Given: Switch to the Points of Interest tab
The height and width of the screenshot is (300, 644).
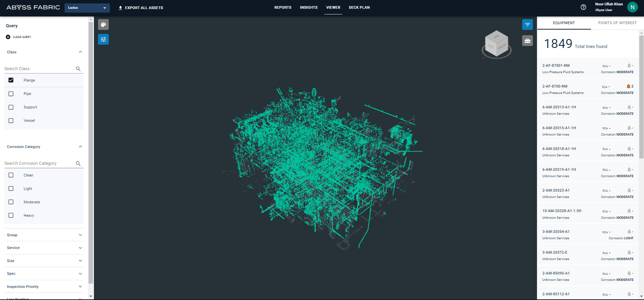Looking at the screenshot, I should click(x=617, y=23).
